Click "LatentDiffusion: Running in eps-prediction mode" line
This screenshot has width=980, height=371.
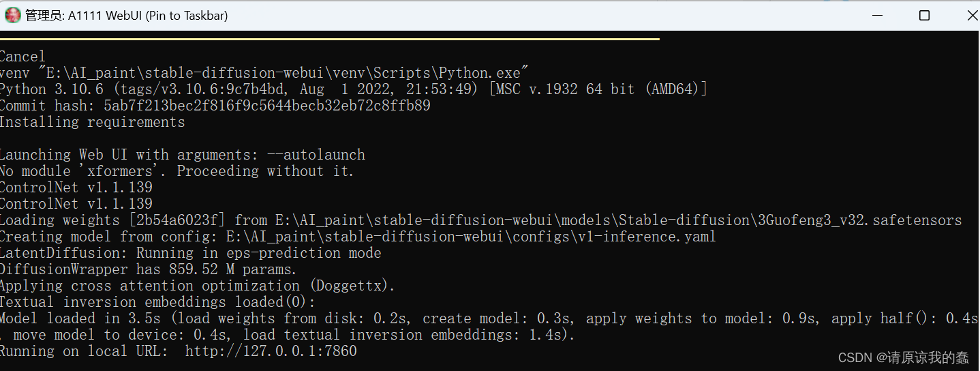click(191, 252)
